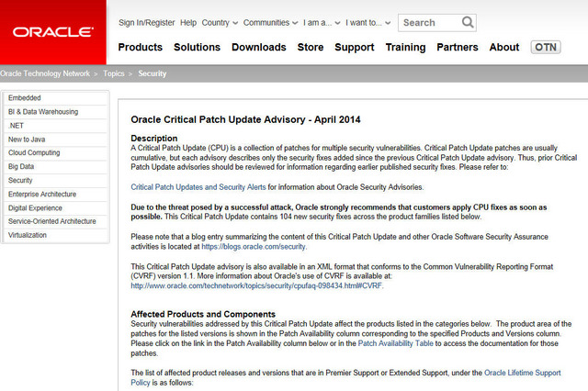
Task: Open the cpufaq CVRF URL link
Action: tap(256, 285)
